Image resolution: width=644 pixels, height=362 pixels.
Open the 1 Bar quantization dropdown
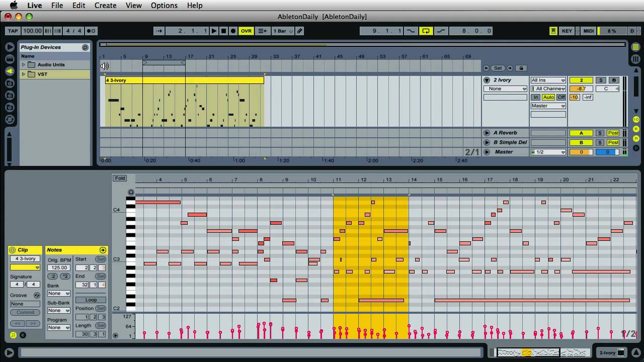click(x=283, y=31)
